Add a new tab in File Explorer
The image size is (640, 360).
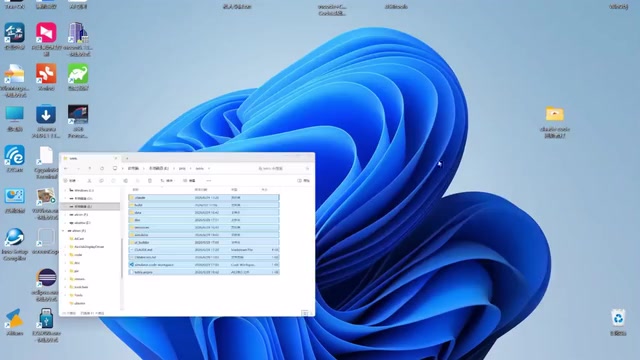tap(127, 158)
